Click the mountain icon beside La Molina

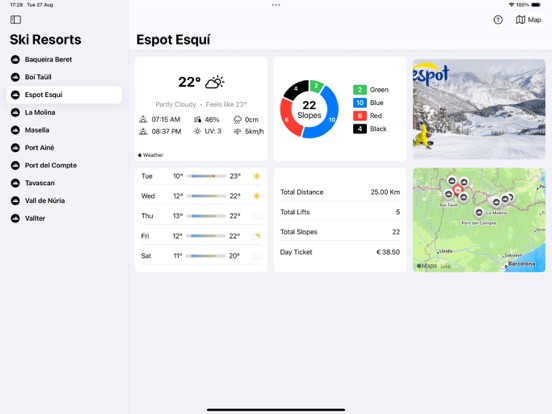(x=15, y=112)
